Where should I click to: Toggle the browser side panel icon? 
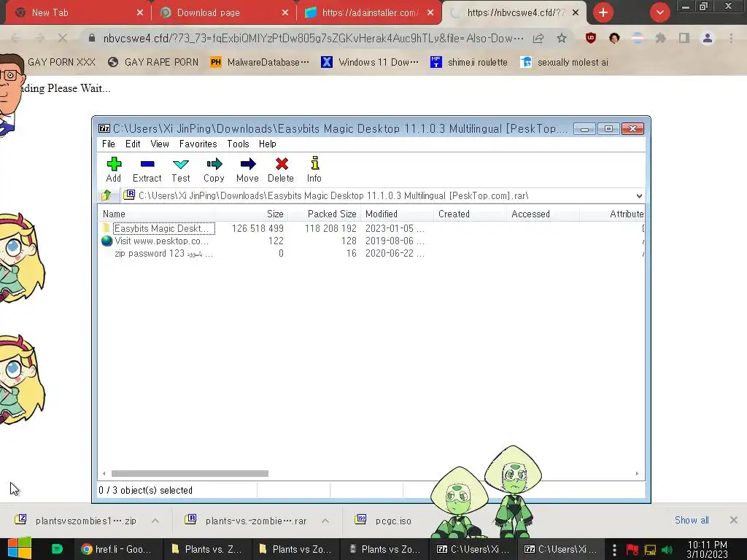[684, 38]
